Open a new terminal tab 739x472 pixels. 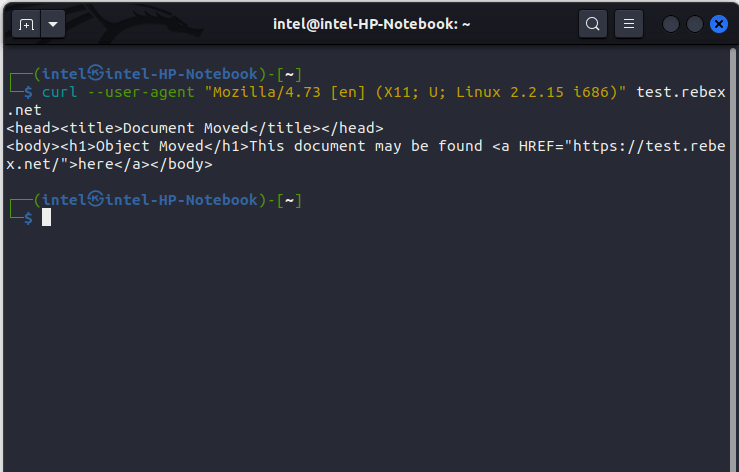coord(26,23)
